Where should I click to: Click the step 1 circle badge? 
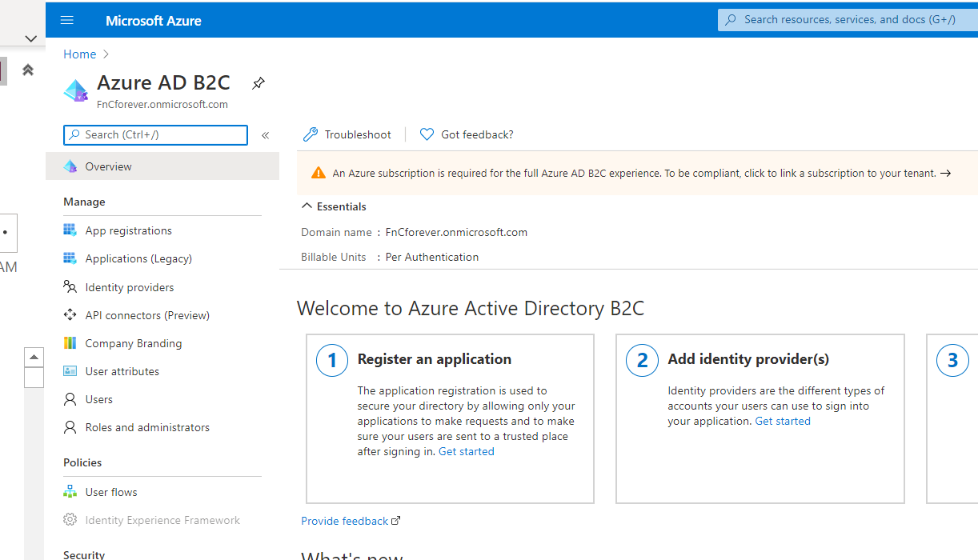pos(332,360)
